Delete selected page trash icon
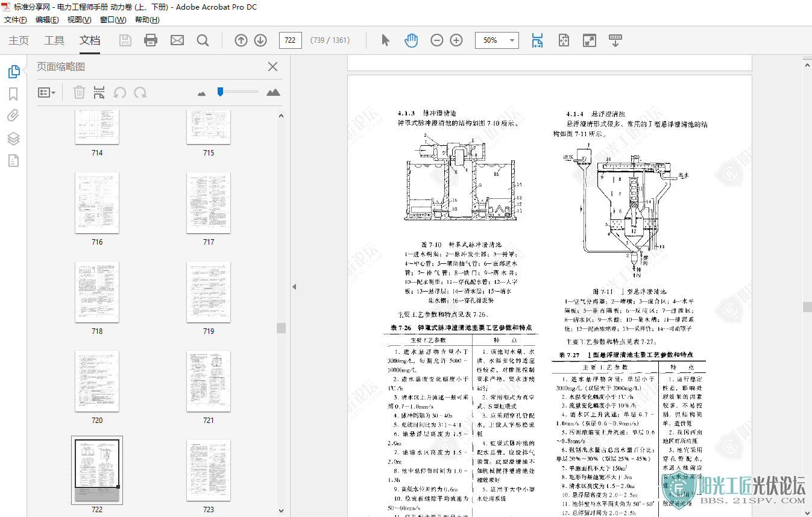The height and width of the screenshot is (517, 812). (x=79, y=92)
